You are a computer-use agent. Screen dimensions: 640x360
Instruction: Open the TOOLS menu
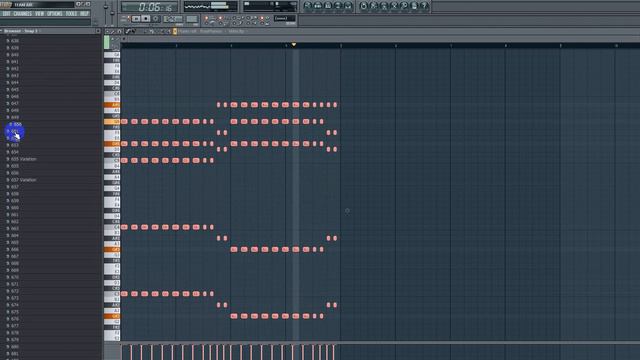click(x=71, y=13)
